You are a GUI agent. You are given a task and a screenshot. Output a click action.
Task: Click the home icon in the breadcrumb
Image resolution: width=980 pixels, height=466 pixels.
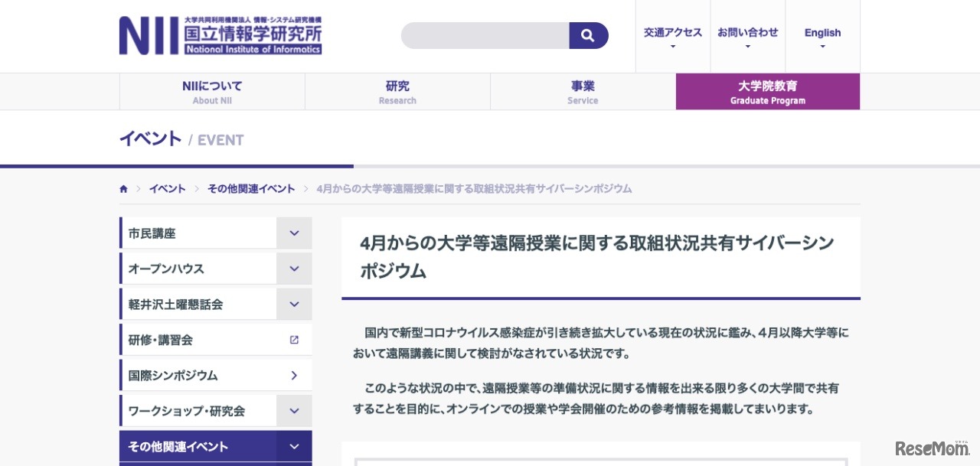point(123,188)
